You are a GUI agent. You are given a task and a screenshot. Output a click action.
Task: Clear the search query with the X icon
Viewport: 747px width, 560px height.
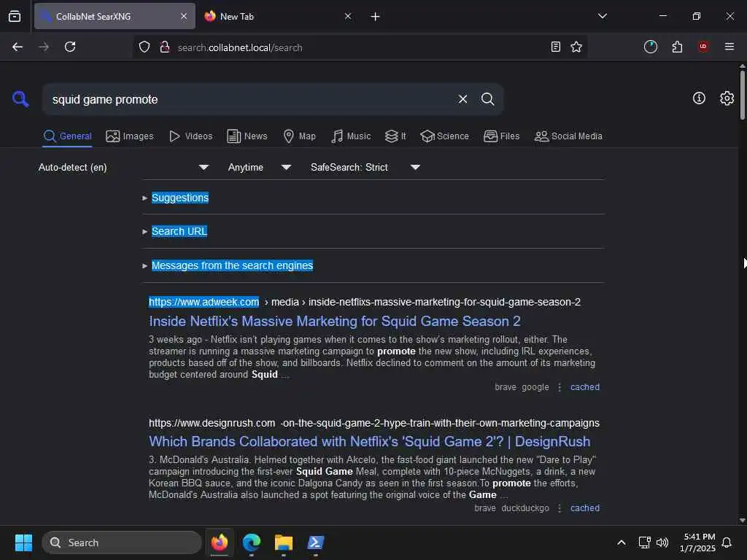click(462, 99)
